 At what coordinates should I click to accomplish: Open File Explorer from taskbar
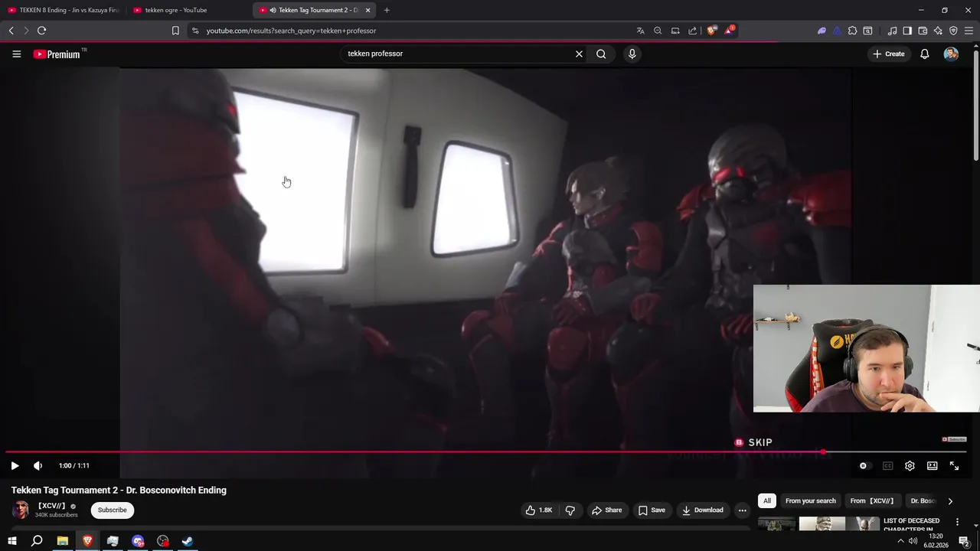62,541
